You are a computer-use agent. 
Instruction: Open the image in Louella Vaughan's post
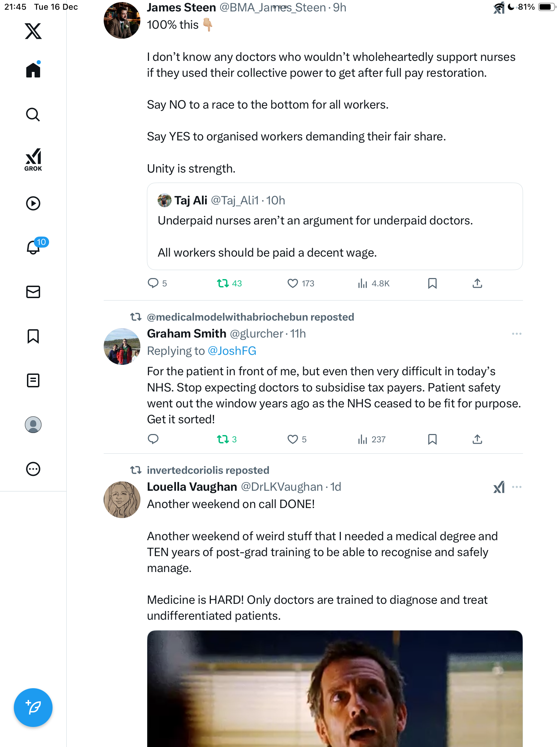[x=335, y=688]
